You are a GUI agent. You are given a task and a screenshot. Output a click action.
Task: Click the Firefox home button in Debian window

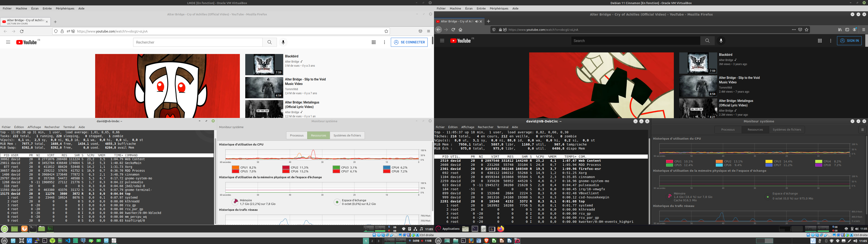[461, 30]
